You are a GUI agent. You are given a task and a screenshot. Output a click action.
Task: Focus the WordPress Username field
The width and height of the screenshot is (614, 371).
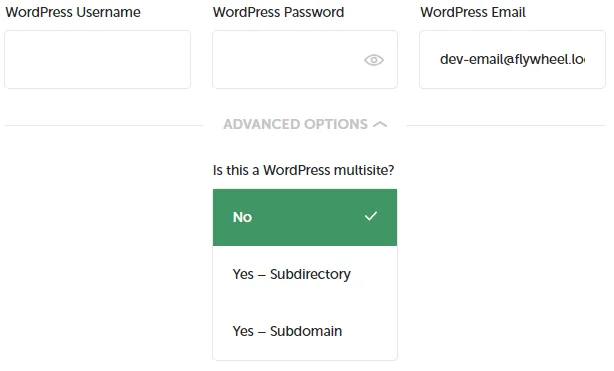pos(98,60)
